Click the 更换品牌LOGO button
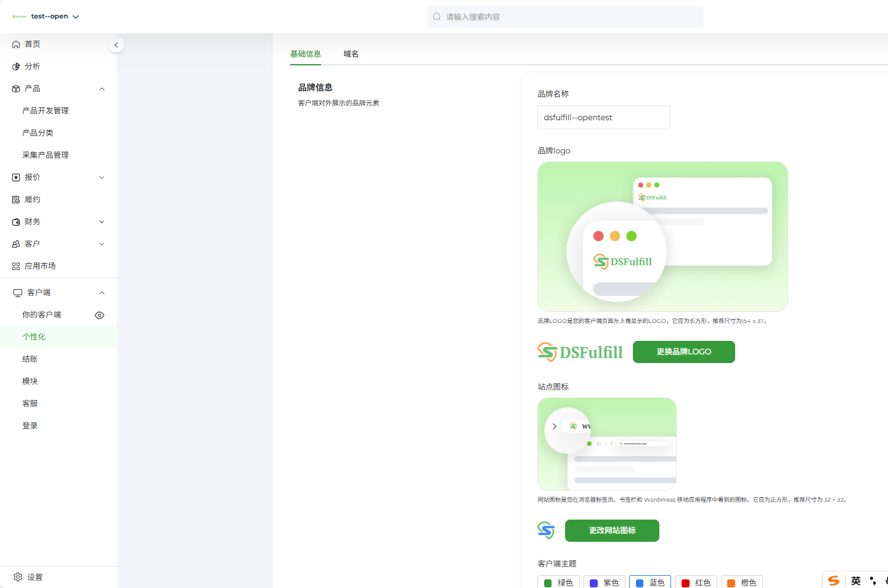The image size is (888, 588). [x=683, y=352]
